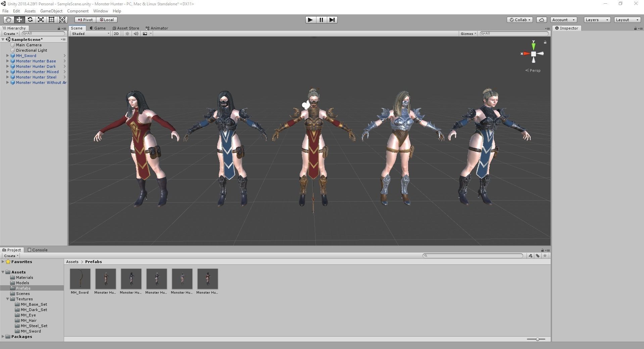The width and height of the screenshot is (644, 349).
Task: Step one frame forward
Action: pos(332,20)
